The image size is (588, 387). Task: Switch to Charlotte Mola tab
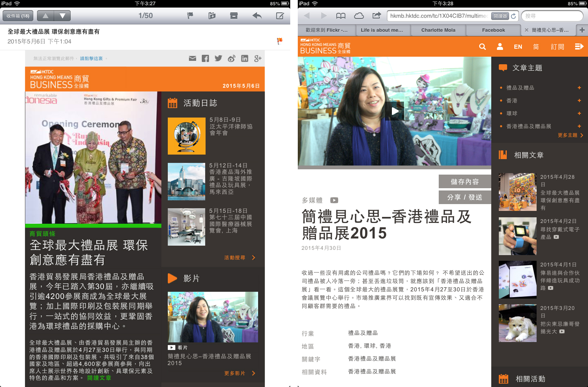pyautogui.click(x=438, y=30)
